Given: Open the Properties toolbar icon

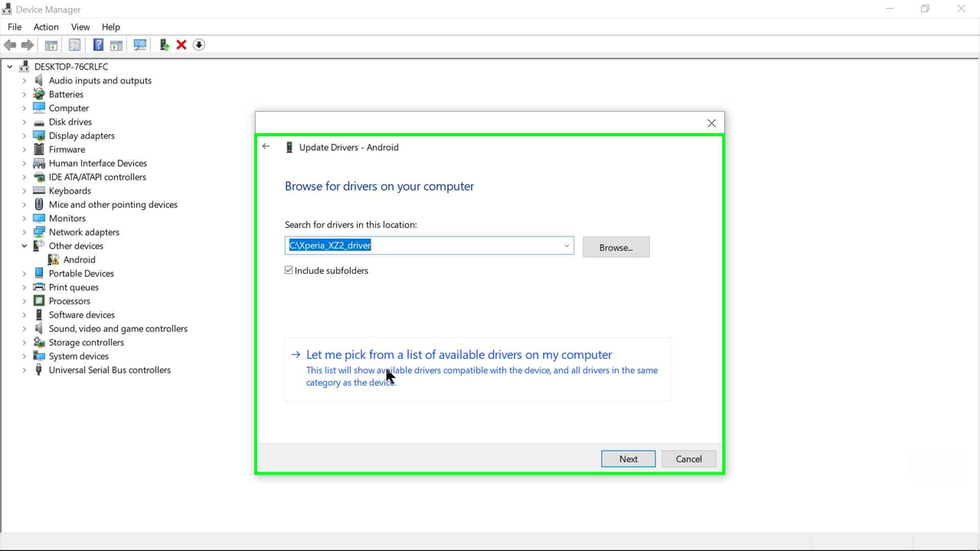Looking at the screenshot, I should point(74,45).
